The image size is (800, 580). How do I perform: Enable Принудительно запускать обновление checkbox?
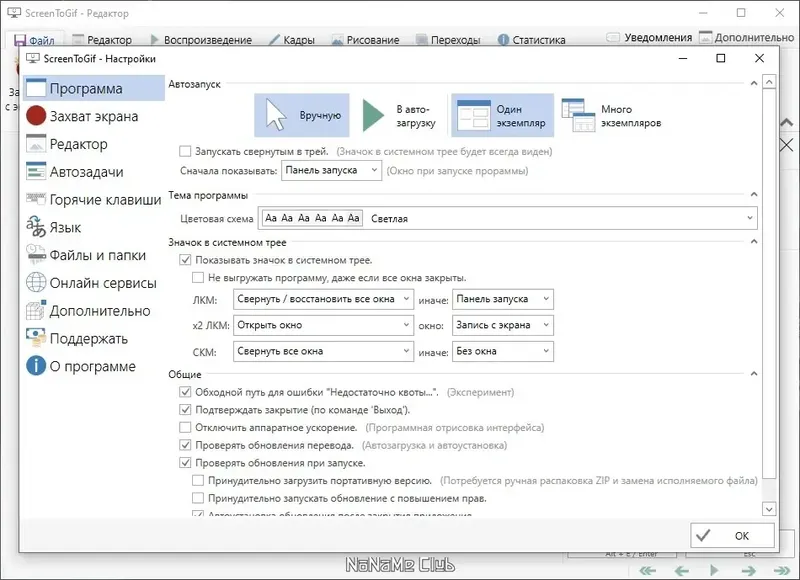pyautogui.click(x=197, y=498)
